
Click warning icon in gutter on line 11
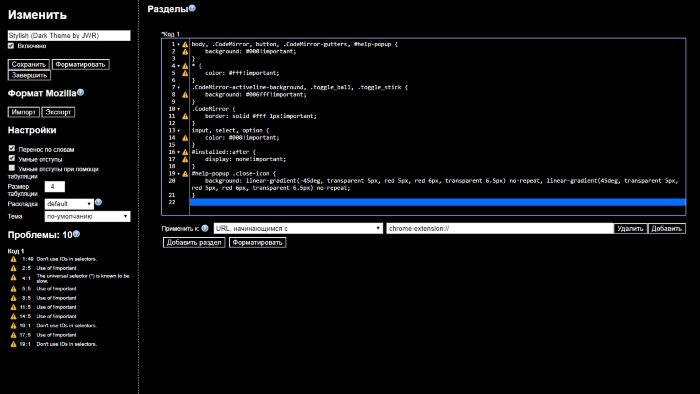click(x=185, y=116)
